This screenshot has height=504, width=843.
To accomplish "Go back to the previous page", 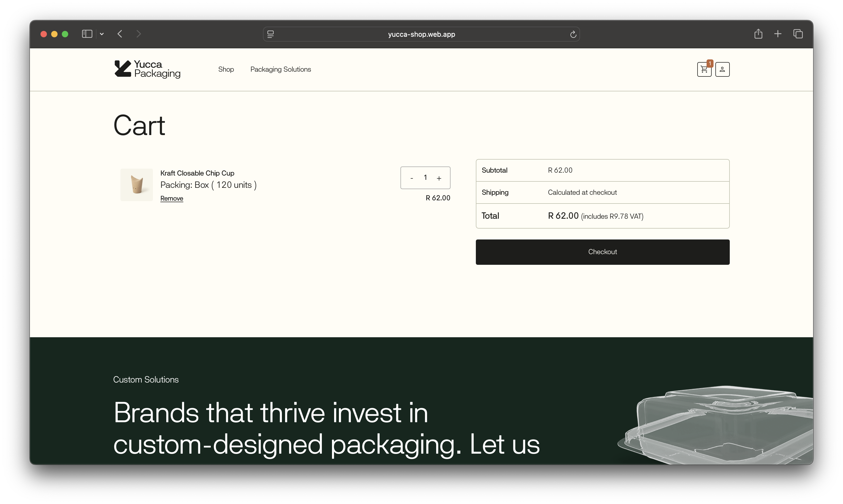I will [120, 34].
